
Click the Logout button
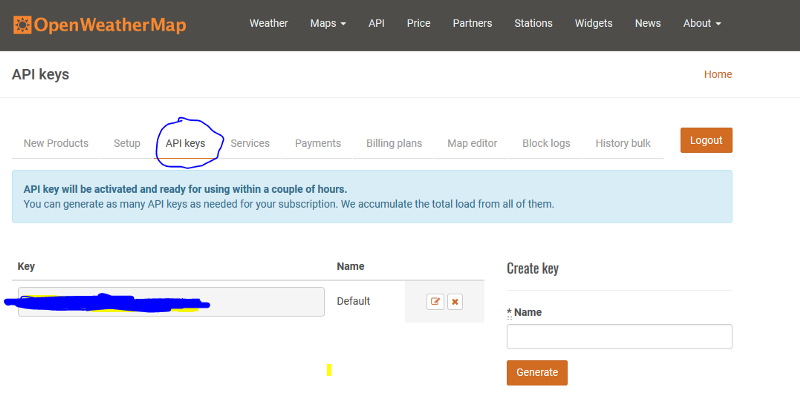[706, 140]
